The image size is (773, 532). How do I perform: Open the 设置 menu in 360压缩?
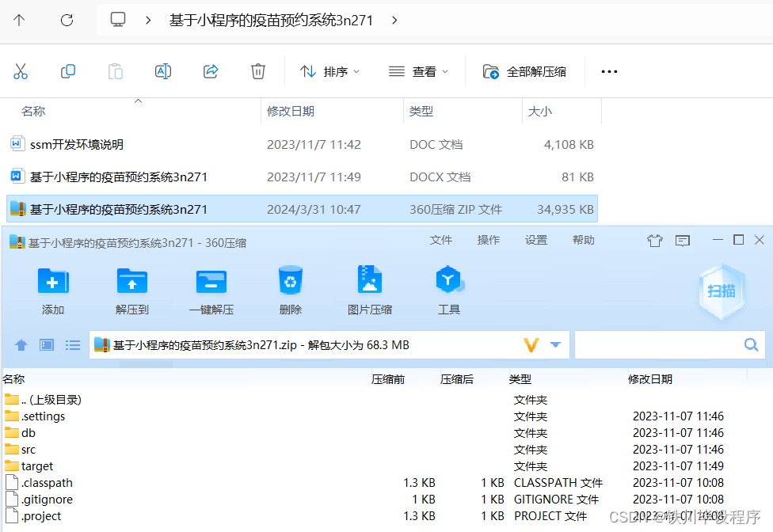(x=535, y=240)
